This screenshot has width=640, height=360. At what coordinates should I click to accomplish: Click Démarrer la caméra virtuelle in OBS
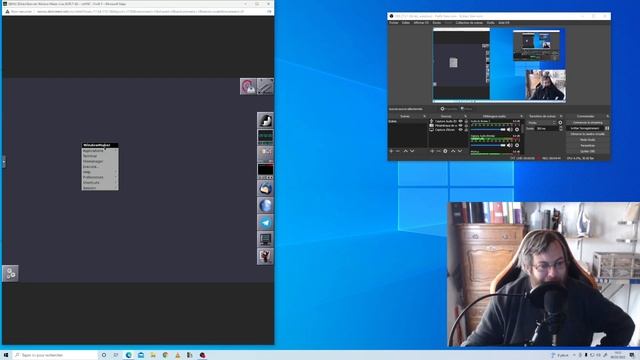[x=588, y=134]
